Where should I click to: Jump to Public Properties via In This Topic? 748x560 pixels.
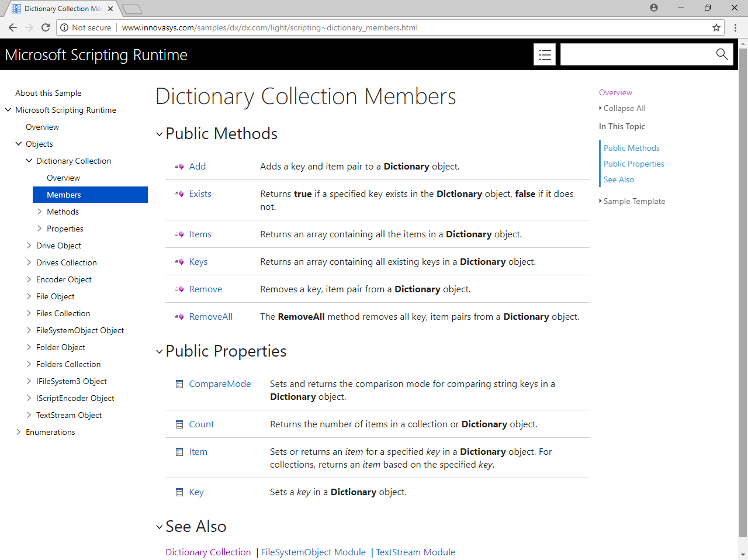pos(634,164)
